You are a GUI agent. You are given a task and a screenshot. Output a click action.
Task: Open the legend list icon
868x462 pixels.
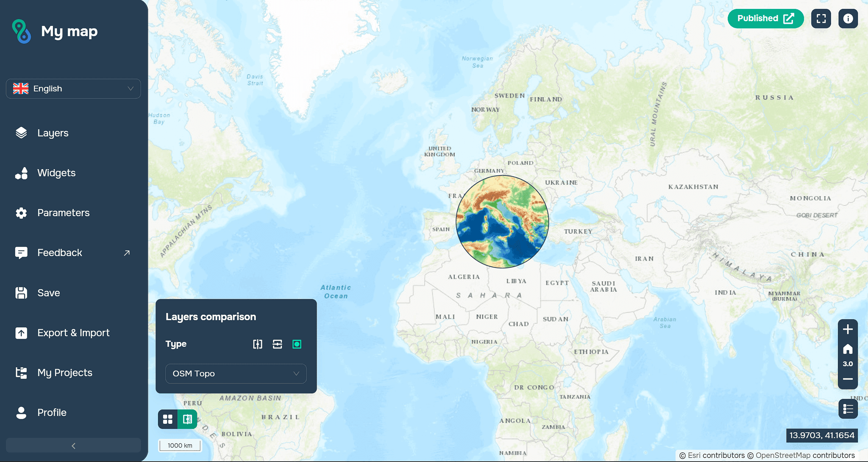848,409
